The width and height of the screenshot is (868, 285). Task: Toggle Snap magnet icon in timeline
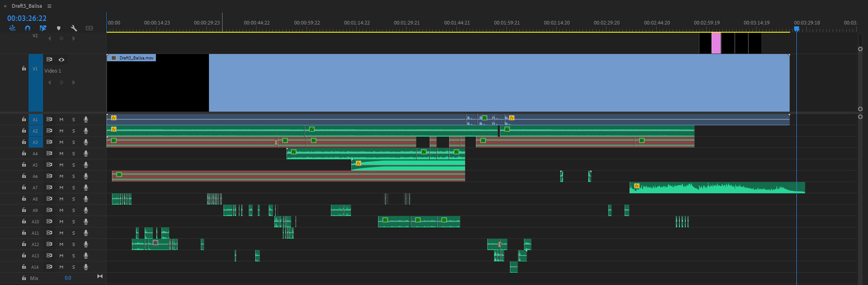point(28,28)
